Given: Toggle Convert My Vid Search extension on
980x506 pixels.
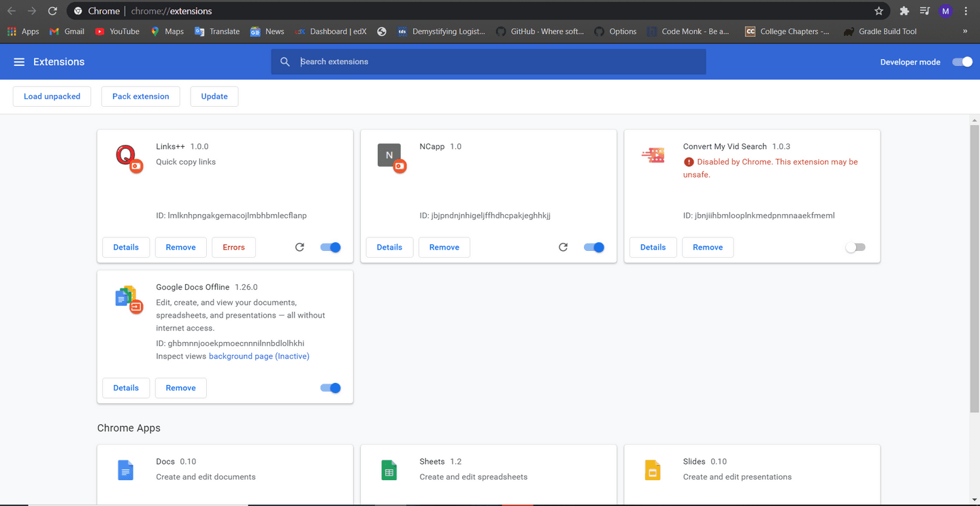Looking at the screenshot, I should (855, 248).
